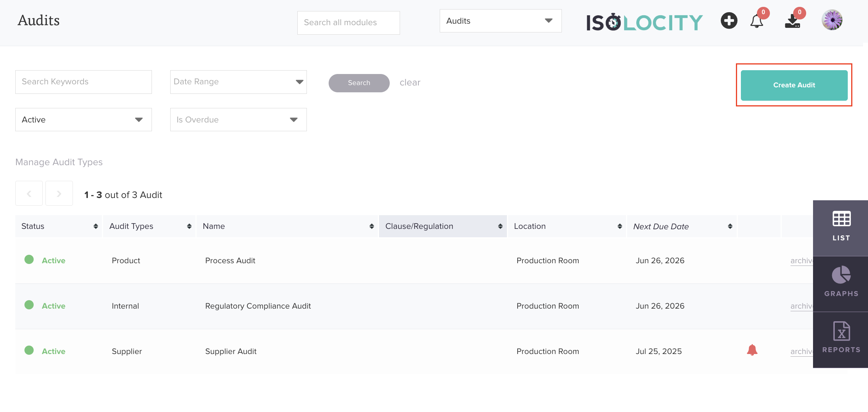Open the Date Range dropdown

point(238,82)
